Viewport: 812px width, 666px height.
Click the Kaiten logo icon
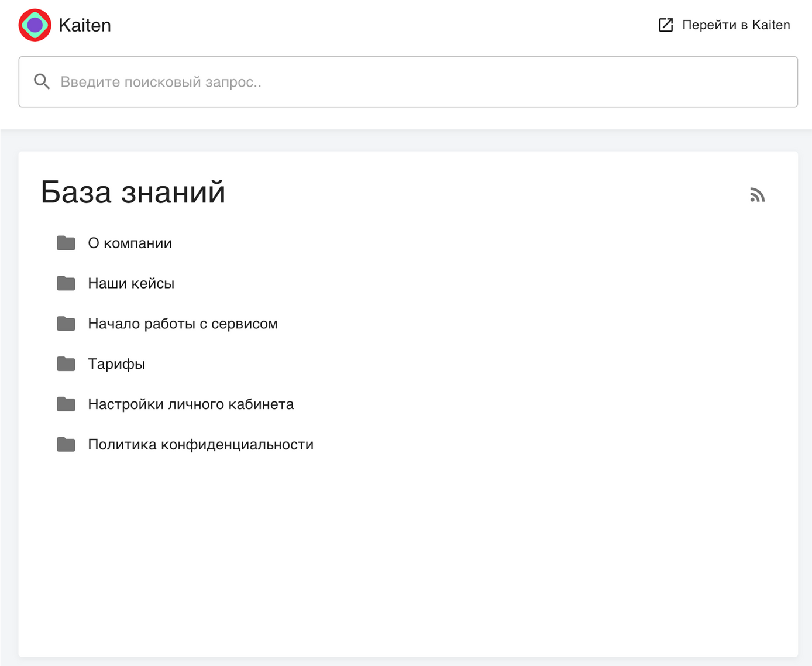point(35,25)
